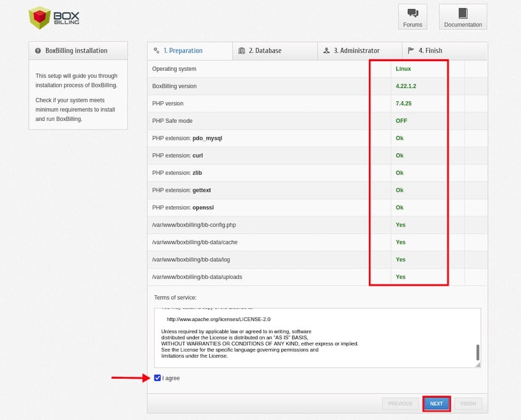Viewport: 521px width, 420px height.
Task: Select the openssl extension row label
Action: (183, 207)
